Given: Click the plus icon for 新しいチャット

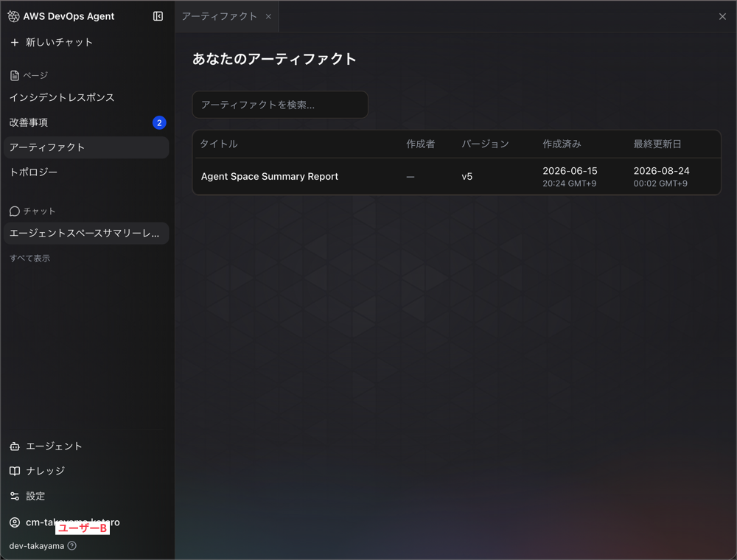Looking at the screenshot, I should [x=15, y=42].
